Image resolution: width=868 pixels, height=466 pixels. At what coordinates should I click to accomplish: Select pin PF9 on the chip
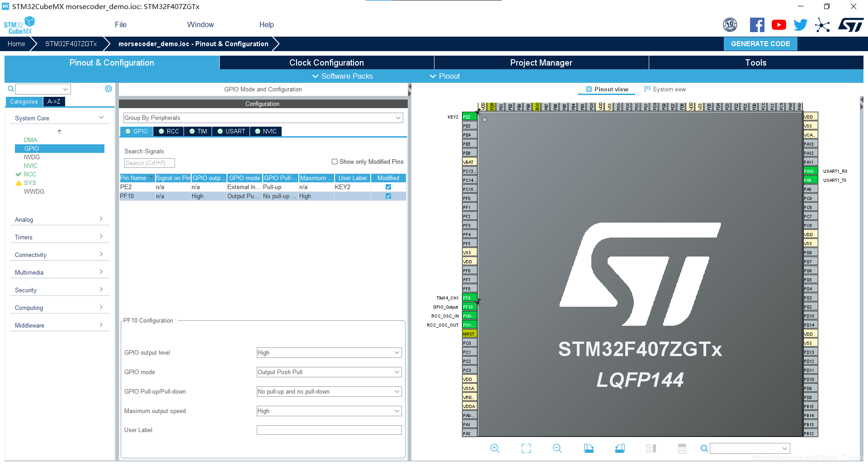(469, 298)
